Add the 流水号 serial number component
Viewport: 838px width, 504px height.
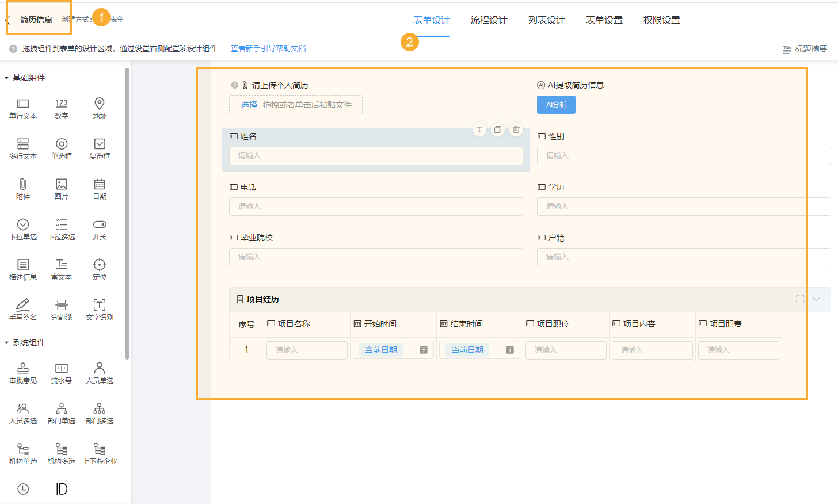[61, 372]
